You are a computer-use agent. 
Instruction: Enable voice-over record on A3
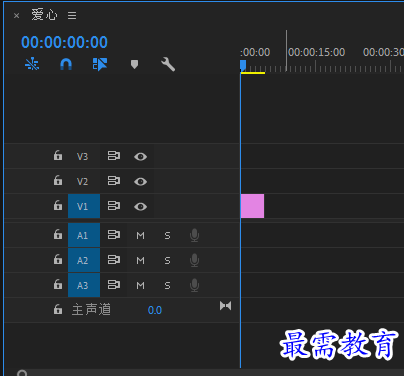pyautogui.click(x=194, y=285)
